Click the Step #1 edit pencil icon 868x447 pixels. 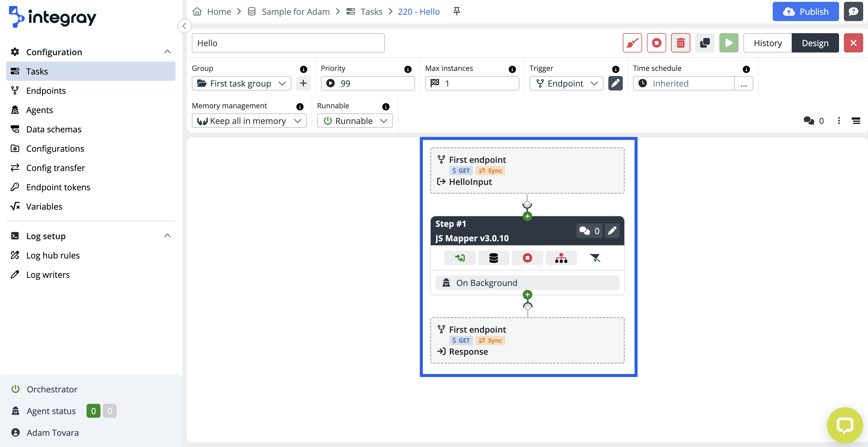coord(612,230)
